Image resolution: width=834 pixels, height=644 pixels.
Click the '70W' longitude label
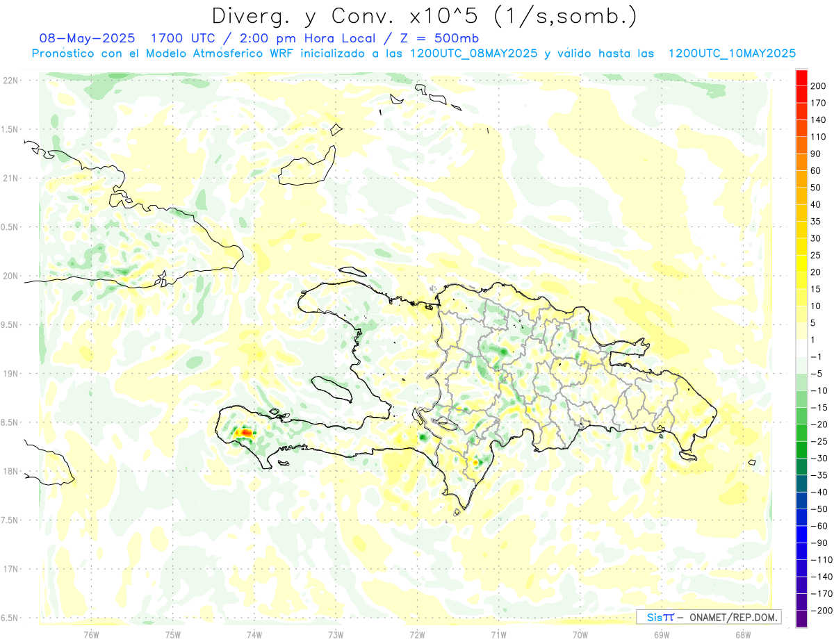pyautogui.click(x=580, y=634)
